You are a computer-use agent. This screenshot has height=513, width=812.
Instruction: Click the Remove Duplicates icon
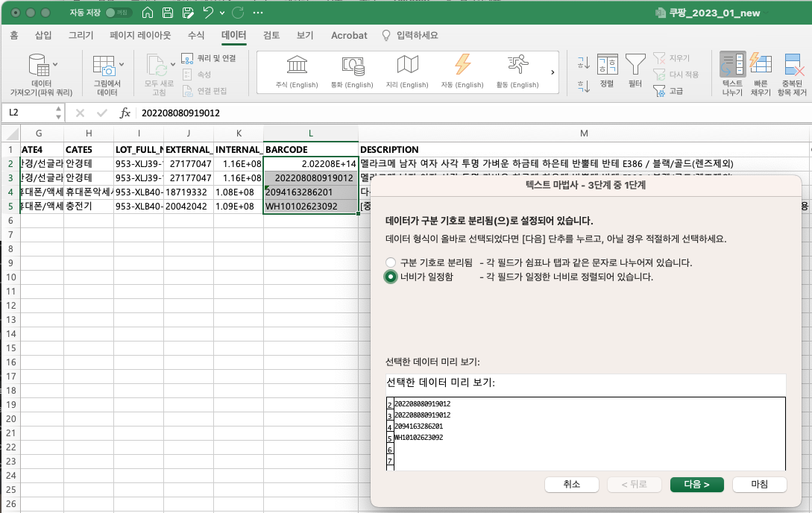click(793, 66)
